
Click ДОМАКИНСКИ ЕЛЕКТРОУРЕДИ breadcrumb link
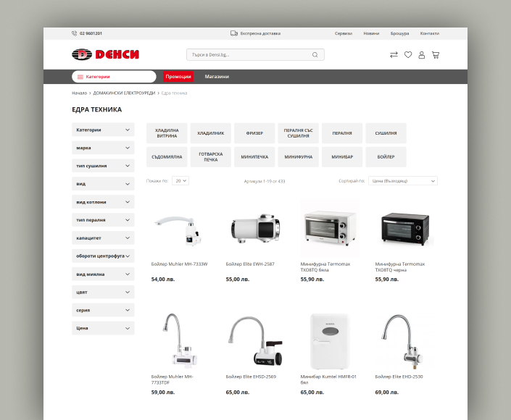point(124,93)
